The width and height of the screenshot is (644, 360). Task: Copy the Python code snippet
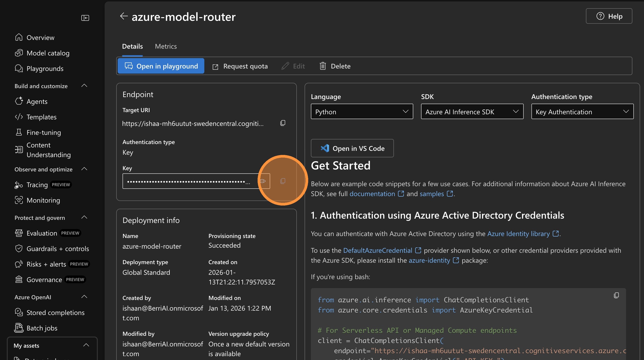coord(616,296)
